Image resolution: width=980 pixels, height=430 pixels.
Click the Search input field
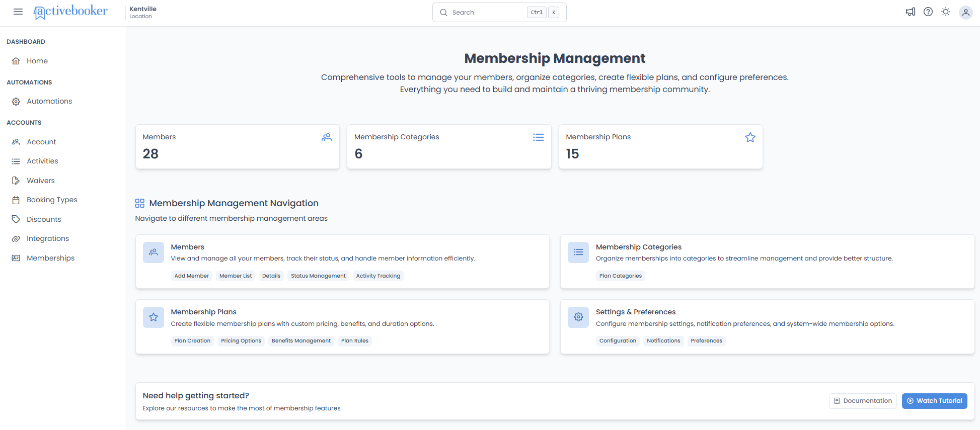click(x=499, y=13)
